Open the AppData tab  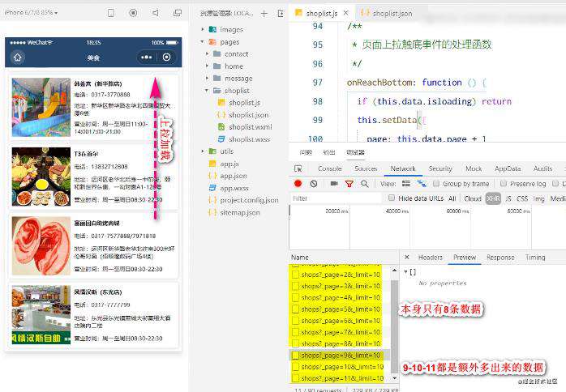pyautogui.click(x=508, y=168)
